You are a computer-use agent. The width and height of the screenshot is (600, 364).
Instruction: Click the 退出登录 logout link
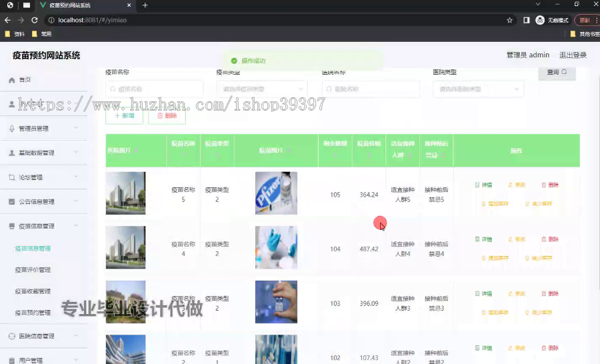coord(573,55)
